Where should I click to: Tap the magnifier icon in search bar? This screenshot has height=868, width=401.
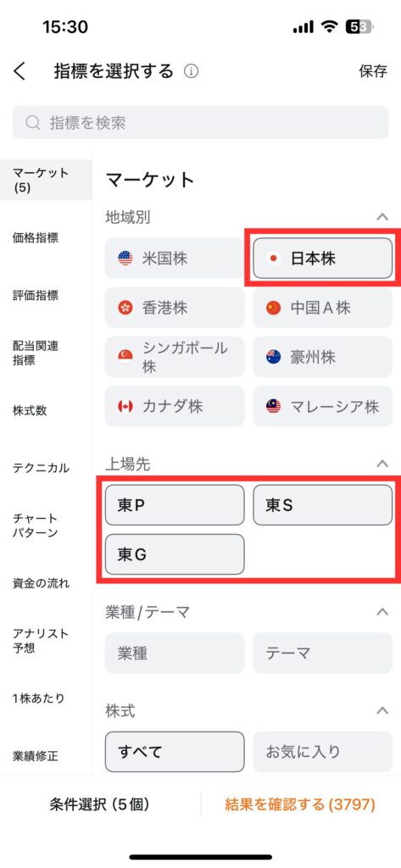[33, 122]
